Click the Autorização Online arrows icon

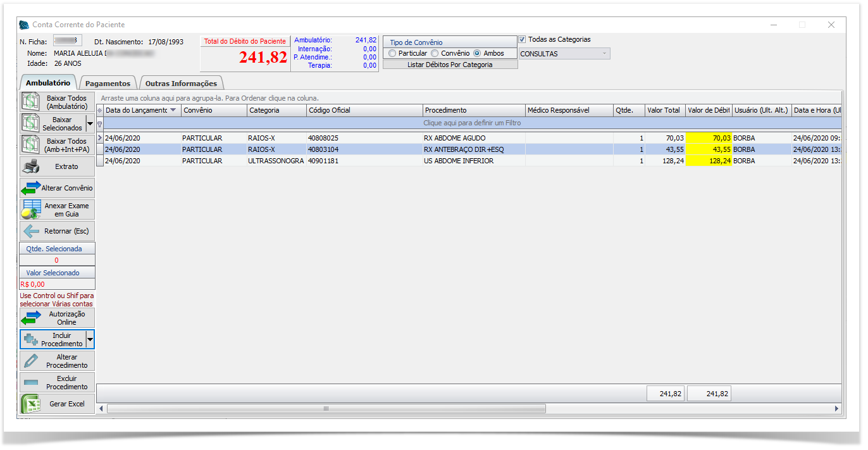30,318
